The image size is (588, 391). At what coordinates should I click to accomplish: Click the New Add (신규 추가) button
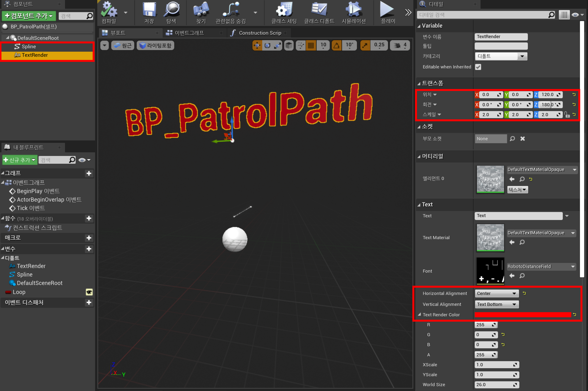(20, 160)
